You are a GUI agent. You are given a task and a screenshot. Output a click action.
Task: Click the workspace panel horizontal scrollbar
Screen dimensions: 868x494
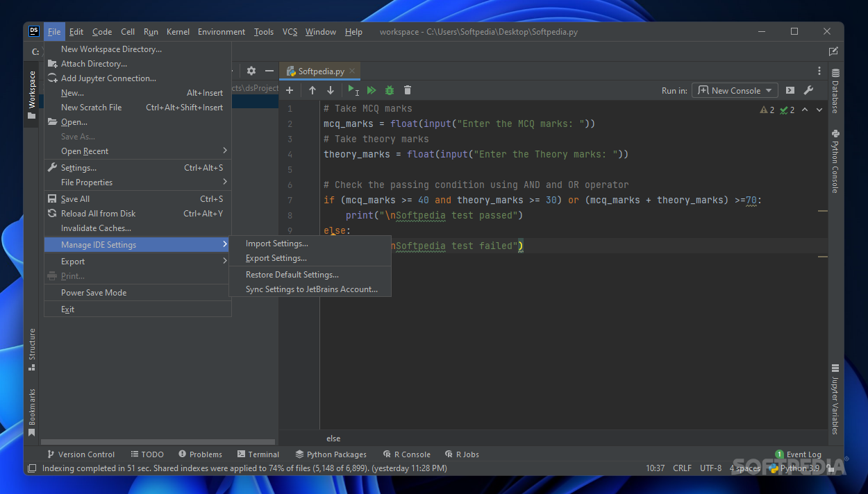pos(158,441)
